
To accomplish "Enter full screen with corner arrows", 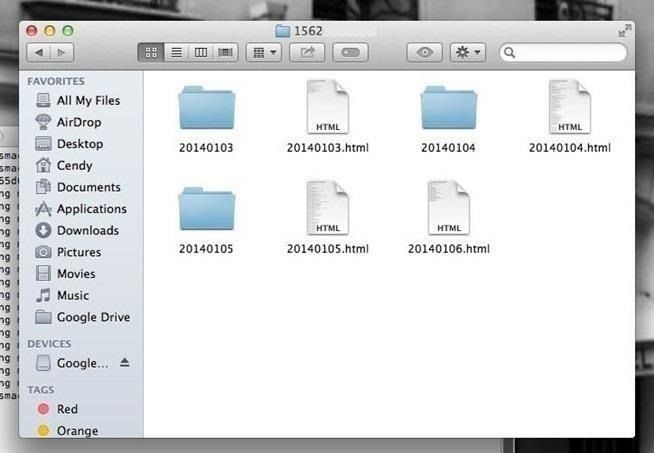I will point(625,31).
